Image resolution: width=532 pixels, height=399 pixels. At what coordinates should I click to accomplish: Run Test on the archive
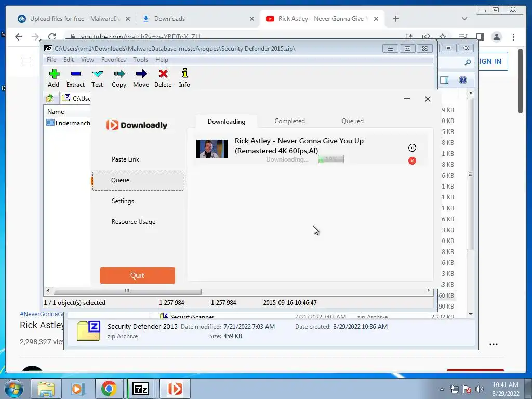coord(97,78)
